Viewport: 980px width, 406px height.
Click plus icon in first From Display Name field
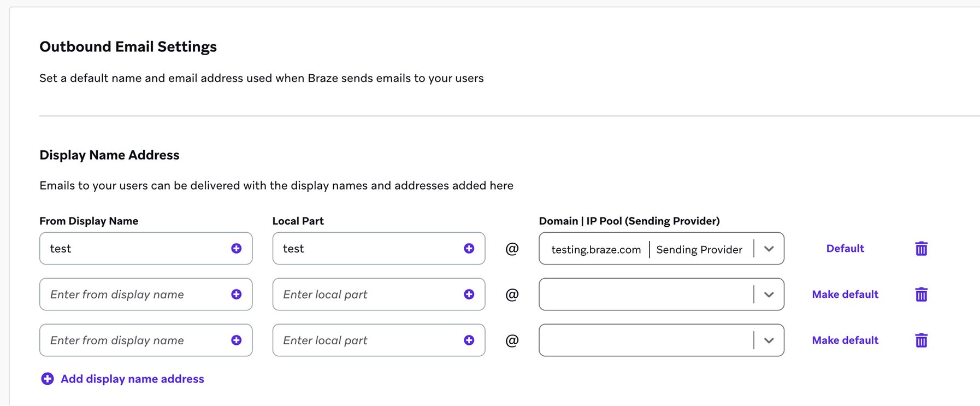(x=236, y=249)
